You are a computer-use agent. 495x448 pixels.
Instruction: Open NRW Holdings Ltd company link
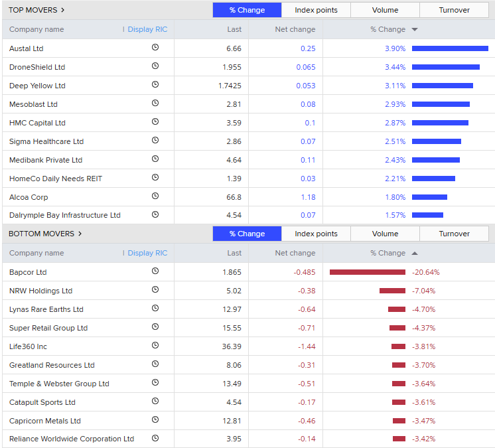click(40, 291)
